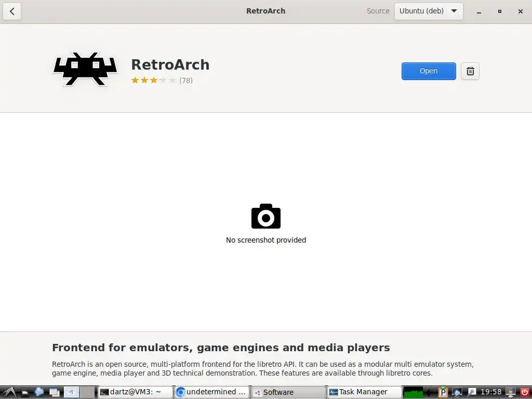
Task: Click the key/search tray icon
Action: point(472,393)
